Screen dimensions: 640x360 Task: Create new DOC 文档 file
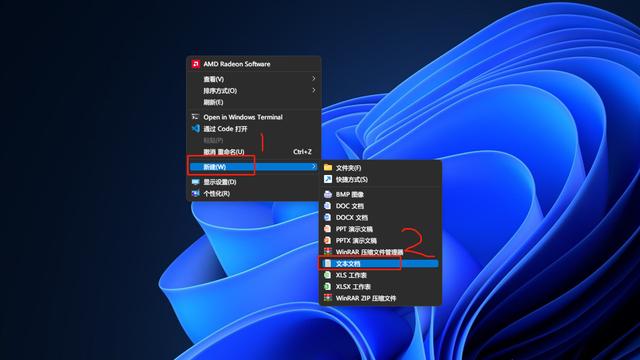pos(380,206)
